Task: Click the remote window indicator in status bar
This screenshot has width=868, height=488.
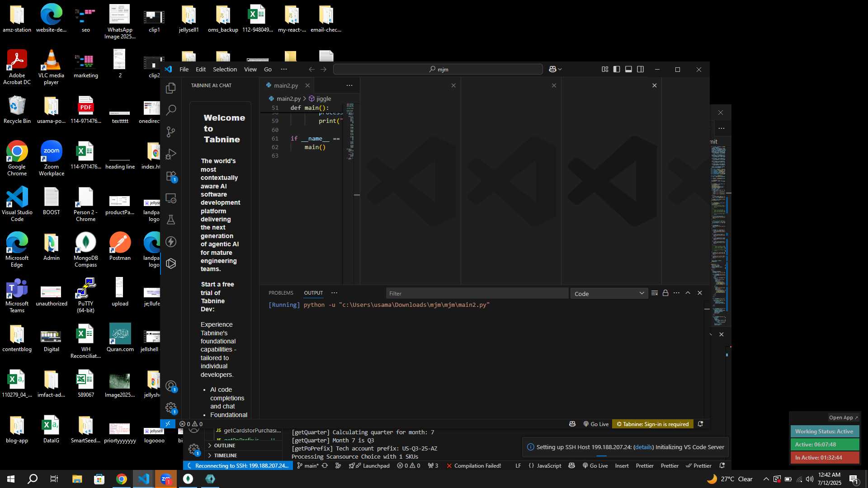Action: (168, 424)
